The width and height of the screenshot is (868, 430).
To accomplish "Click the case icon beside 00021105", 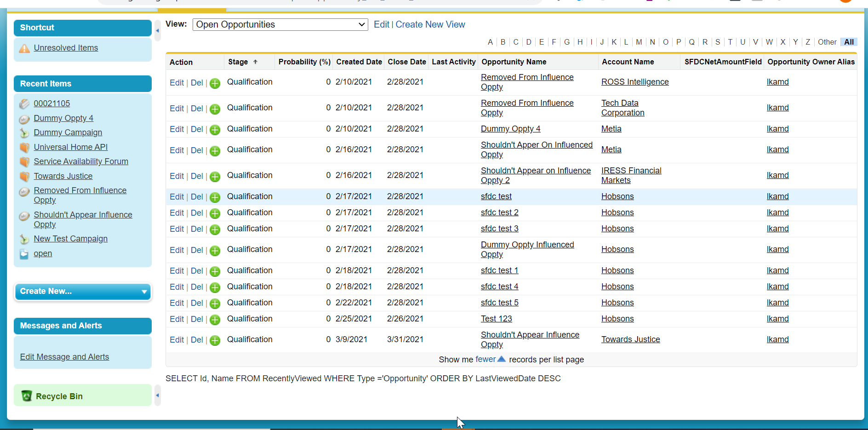I will (x=24, y=104).
